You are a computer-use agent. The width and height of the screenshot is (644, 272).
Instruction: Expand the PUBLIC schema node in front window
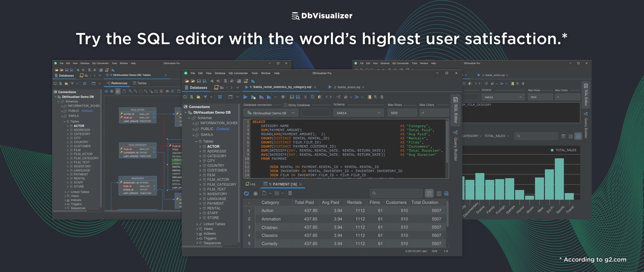(193, 129)
